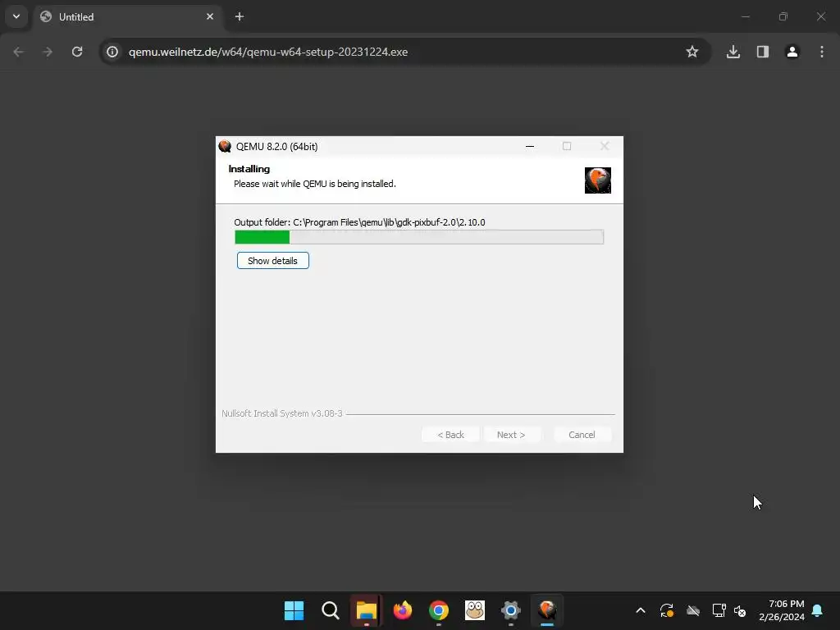The height and width of the screenshot is (630, 840).
Task: Click the 'Please wait while QEMU' message
Action: tap(315, 184)
